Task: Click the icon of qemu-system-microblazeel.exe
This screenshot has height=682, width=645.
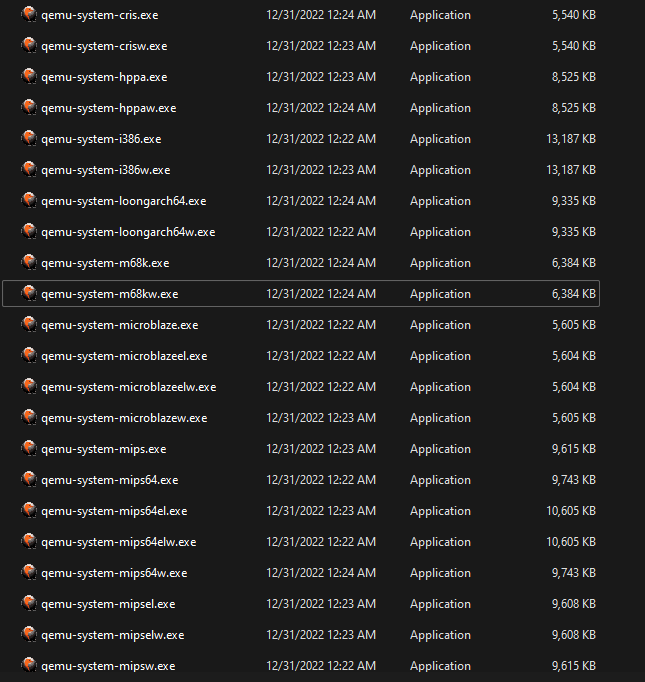Action: click(29, 355)
